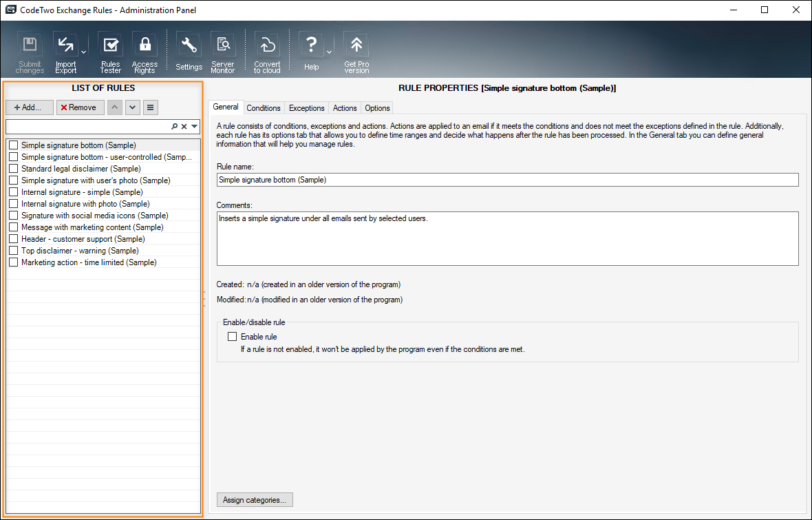
Task: Click the search magnifier icon in filter box
Action: 175,127
